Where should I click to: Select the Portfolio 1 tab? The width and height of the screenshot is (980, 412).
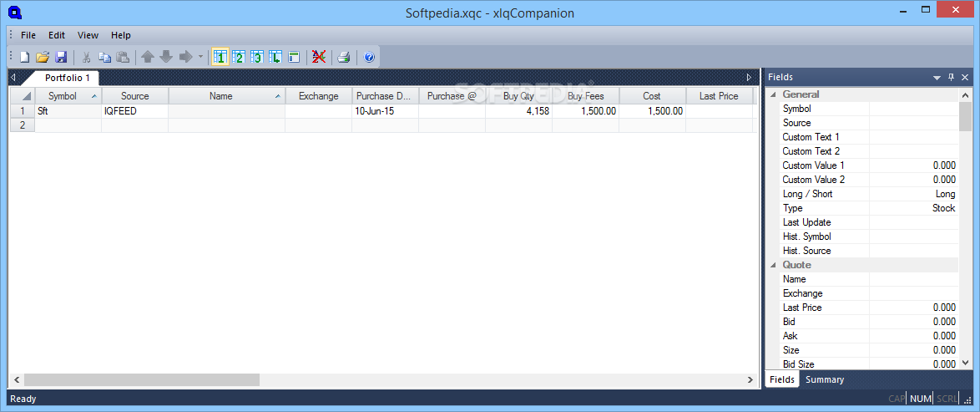tap(67, 78)
